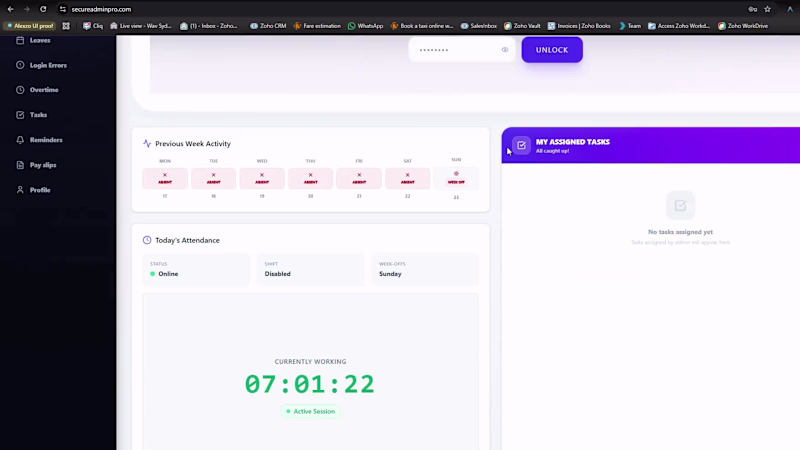The width and height of the screenshot is (800, 450).
Task: Select Wednesday absent day card
Action: (x=262, y=178)
